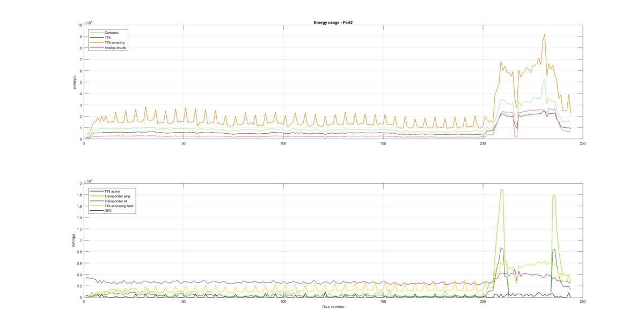Image resolution: width=644 pixels, height=334 pixels.
Task: Select the 'GPS' legend entry
Action: pyautogui.click(x=101, y=210)
